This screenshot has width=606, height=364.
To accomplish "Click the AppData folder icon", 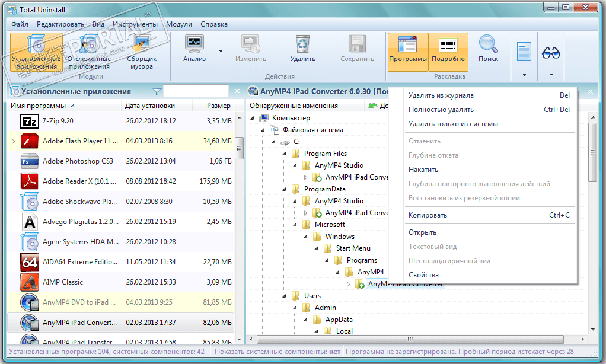I will click(x=317, y=320).
